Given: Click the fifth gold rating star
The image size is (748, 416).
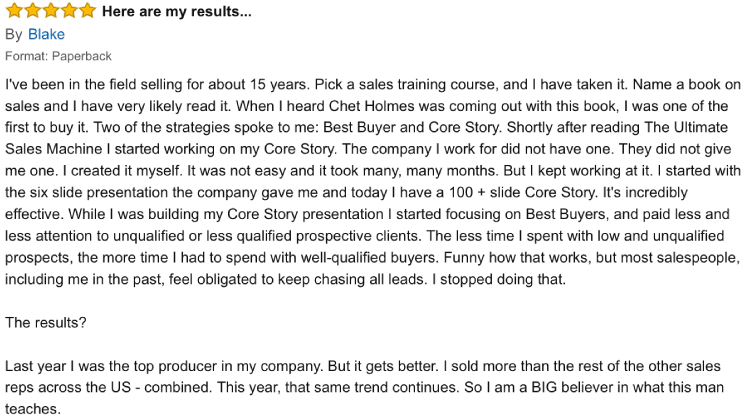Looking at the screenshot, I should (87, 11).
